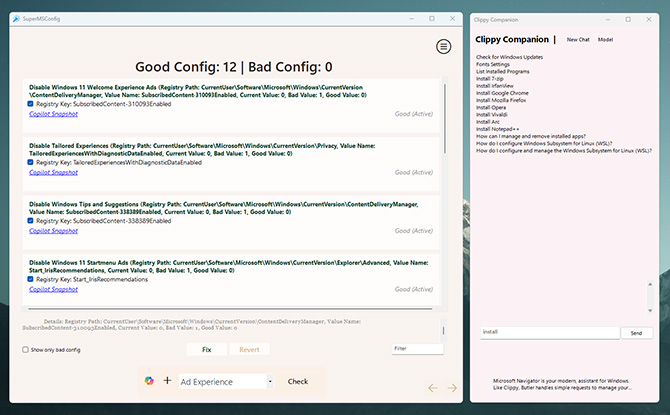
Task: Click the Clippy chat input box
Action: (550, 333)
